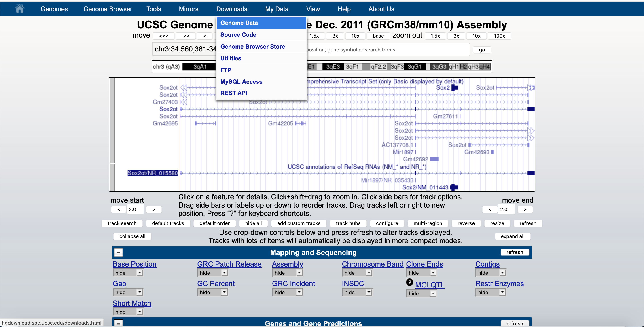
Task: Open the Tools menu
Action: click(153, 9)
